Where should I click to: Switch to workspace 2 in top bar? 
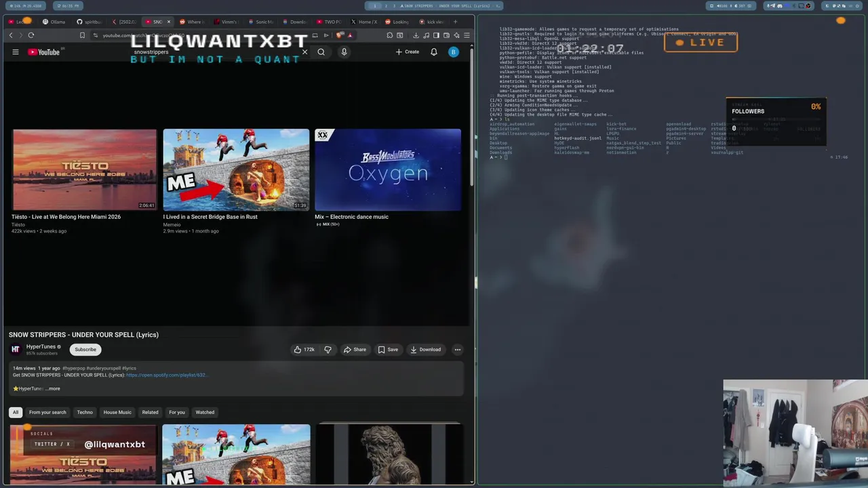coord(386,5)
